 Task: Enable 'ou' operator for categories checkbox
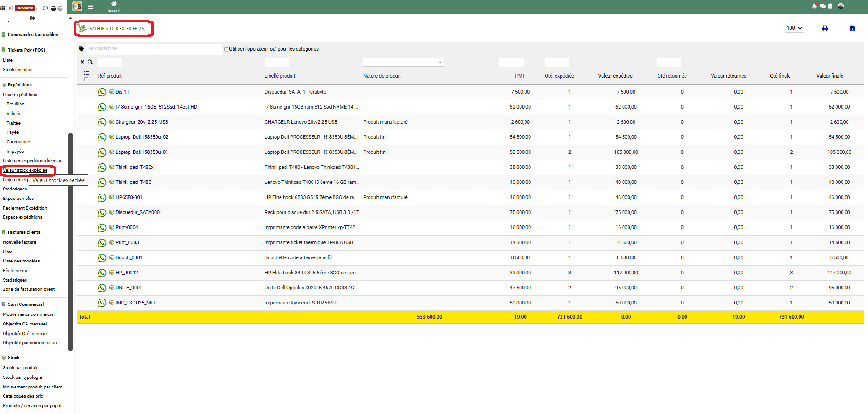[226, 49]
